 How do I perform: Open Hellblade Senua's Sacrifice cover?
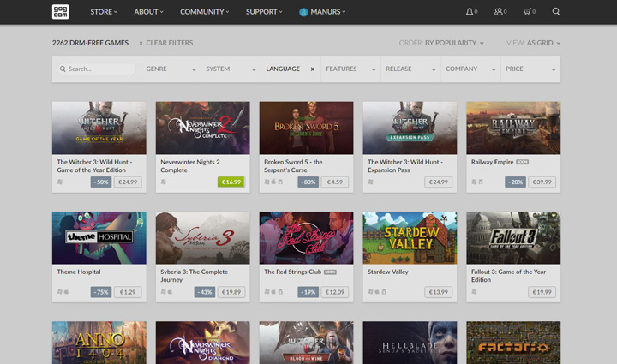pyautogui.click(x=410, y=343)
